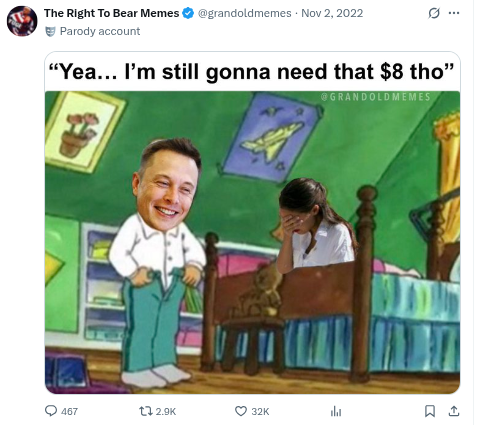This screenshot has width=481, height=425.
Task: Click the @grandoldmemes handle
Action: [244, 13]
